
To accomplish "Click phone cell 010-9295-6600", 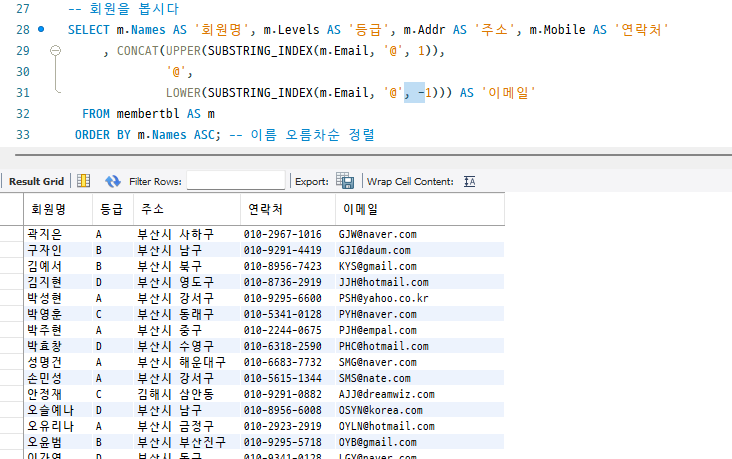I will point(288,298).
